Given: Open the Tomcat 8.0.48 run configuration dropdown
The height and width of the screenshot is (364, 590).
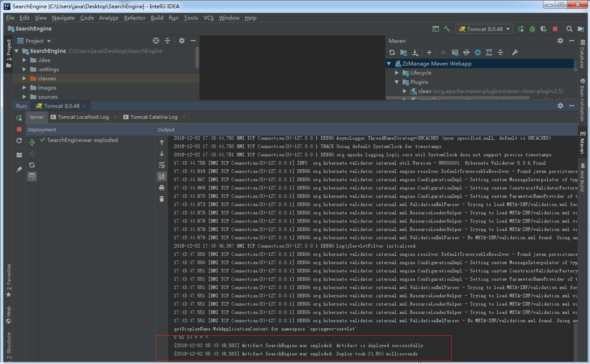Looking at the screenshot, I should point(484,29).
